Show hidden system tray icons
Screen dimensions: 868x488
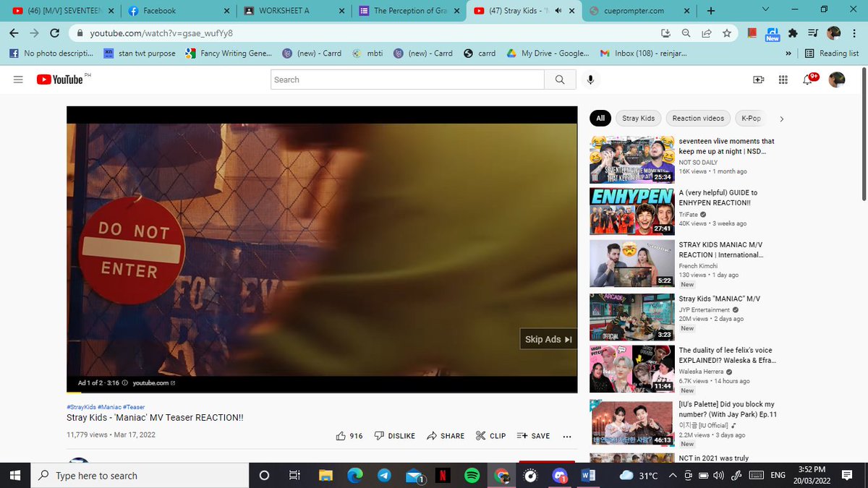click(x=673, y=475)
